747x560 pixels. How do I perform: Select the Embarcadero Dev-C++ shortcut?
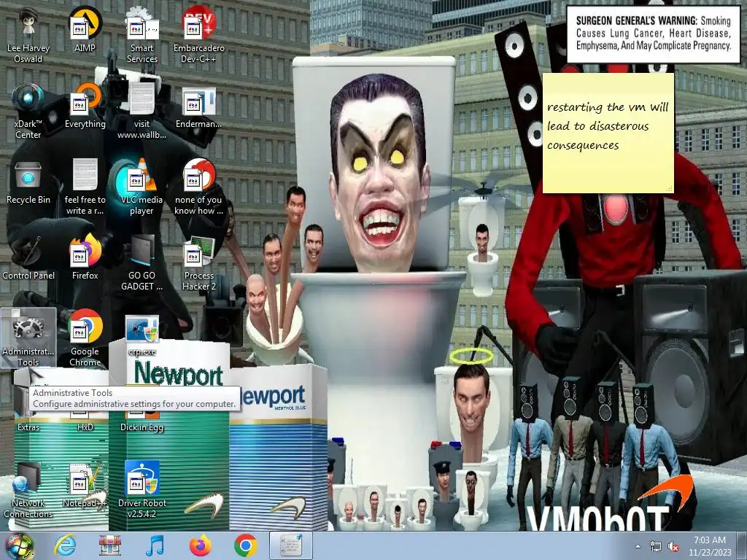point(198,36)
